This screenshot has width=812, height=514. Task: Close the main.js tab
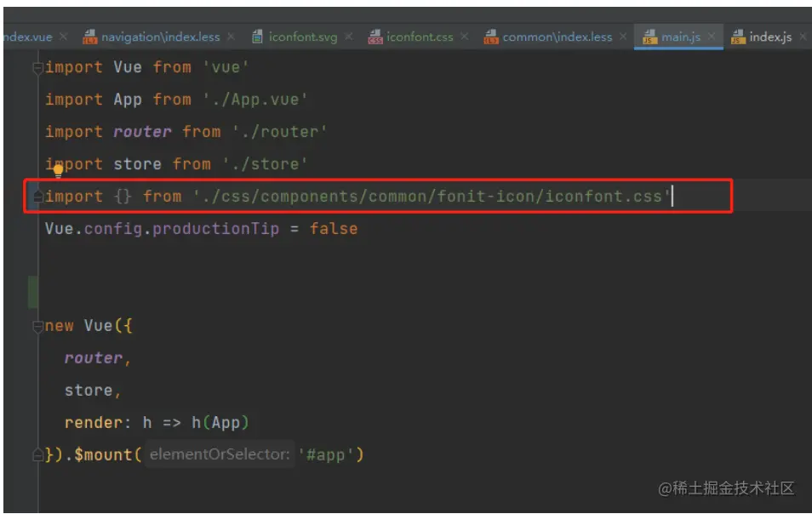(x=712, y=37)
